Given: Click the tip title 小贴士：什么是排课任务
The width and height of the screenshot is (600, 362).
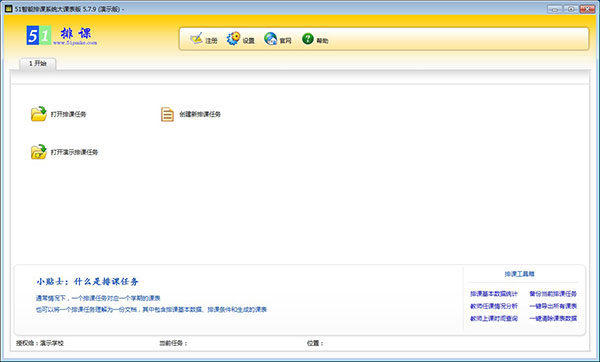Looking at the screenshot, I should click(x=87, y=282).
